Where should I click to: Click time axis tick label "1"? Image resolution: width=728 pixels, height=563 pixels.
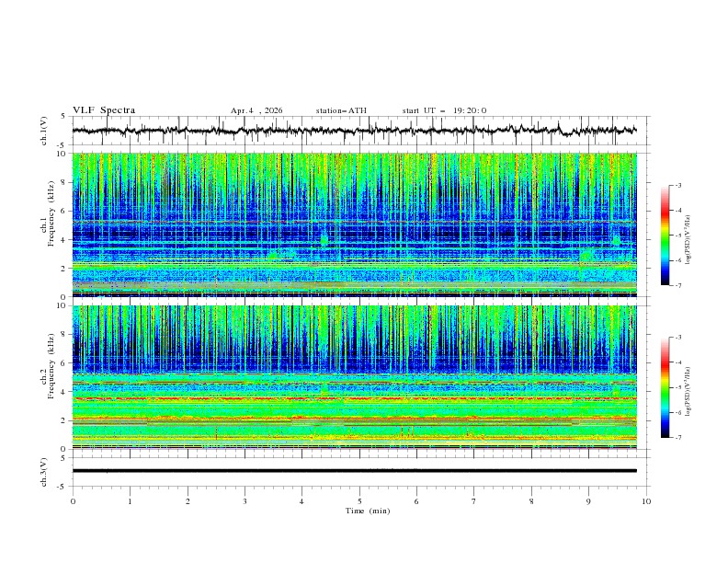(130, 501)
